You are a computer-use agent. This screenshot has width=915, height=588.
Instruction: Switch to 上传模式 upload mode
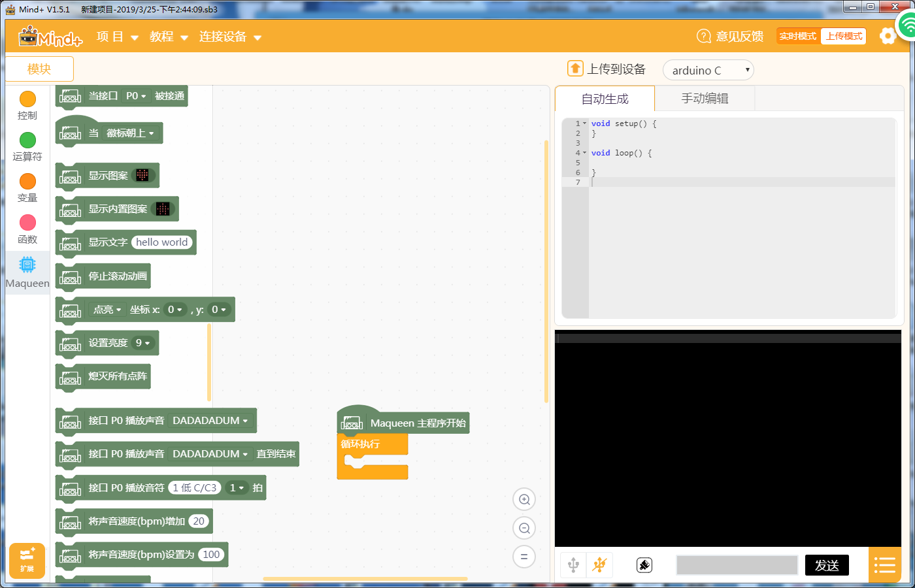point(844,36)
